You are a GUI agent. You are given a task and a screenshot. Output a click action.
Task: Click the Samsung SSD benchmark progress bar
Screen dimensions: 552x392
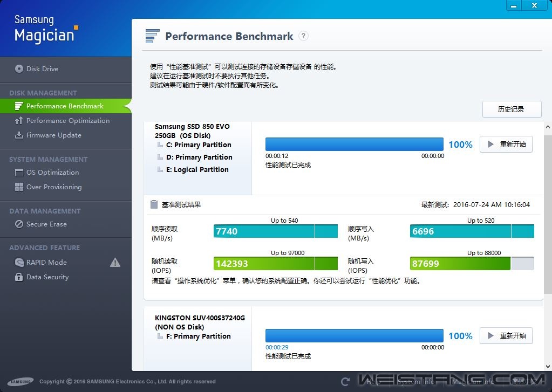pyautogui.click(x=355, y=145)
